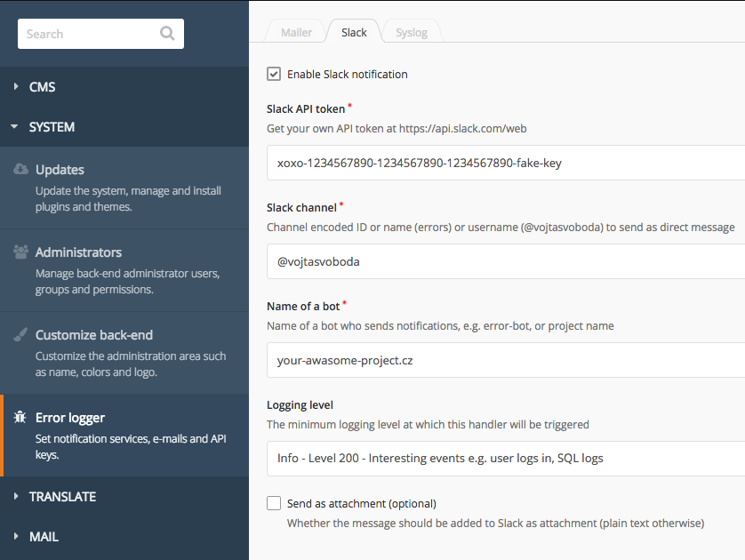
Task: Click the Slack API token field
Action: tap(506, 163)
